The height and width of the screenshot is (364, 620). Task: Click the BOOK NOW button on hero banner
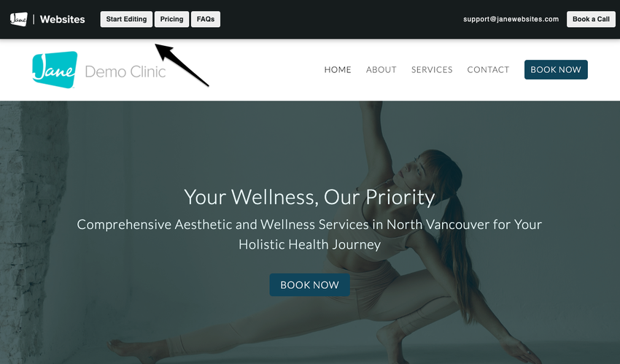(x=309, y=284)
